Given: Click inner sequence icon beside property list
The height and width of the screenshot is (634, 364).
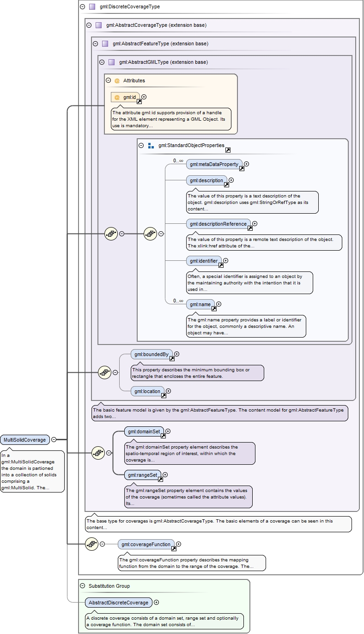Looking at the screenshot, I should pos(150,234).
